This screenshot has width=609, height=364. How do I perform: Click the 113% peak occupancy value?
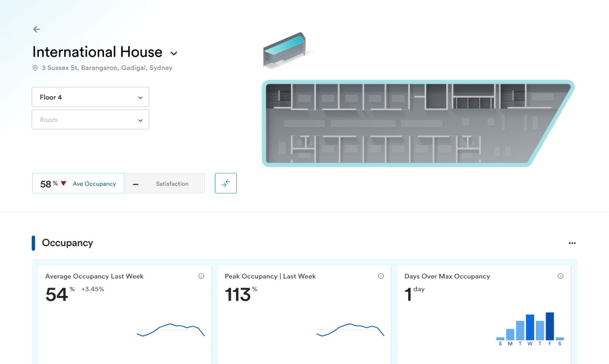click(x=241, y=294)
